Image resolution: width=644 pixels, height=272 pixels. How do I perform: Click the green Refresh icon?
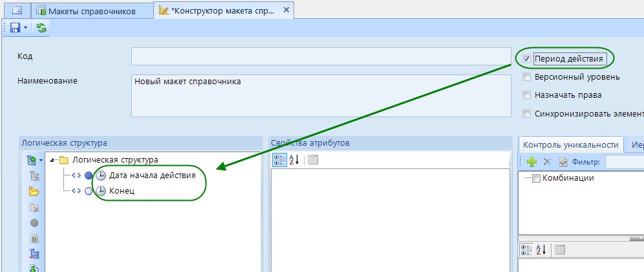pyautogui.click(x=41, y=27)
